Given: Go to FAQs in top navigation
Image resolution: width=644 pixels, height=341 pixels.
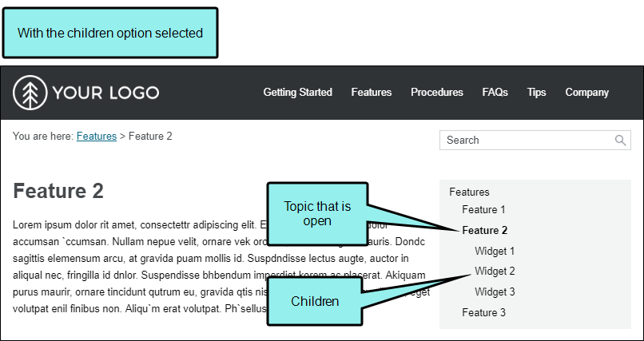Looking at the screenshot, I should 495,93.
